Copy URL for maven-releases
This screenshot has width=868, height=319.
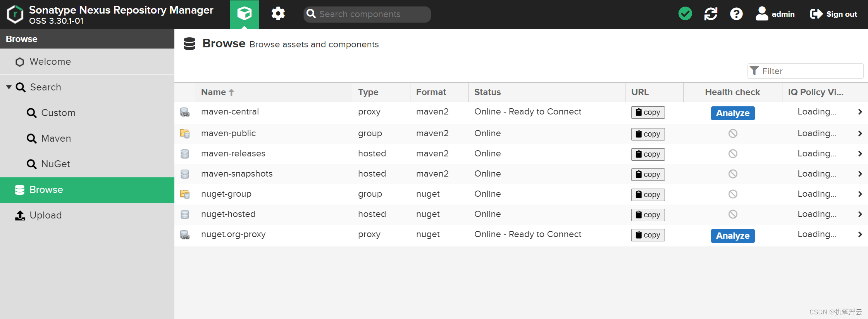click(648, 154)
